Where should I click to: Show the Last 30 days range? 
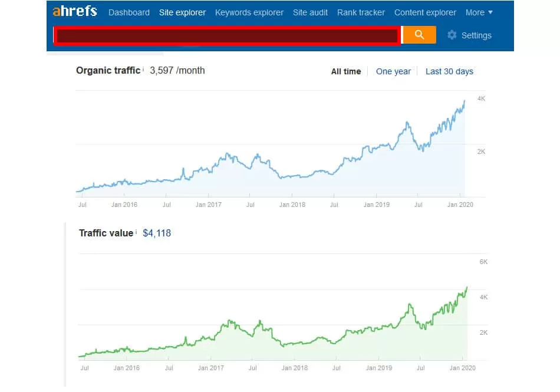(x=449, y=71)
